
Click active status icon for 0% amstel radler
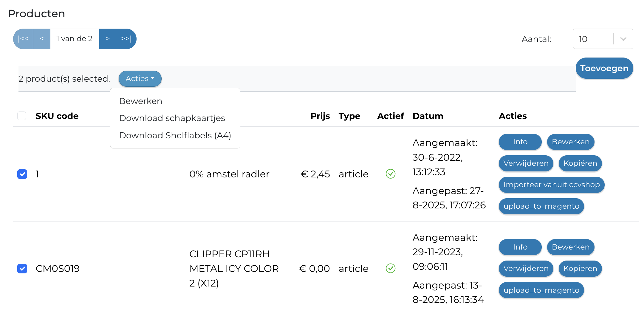[x=390, y=174]
